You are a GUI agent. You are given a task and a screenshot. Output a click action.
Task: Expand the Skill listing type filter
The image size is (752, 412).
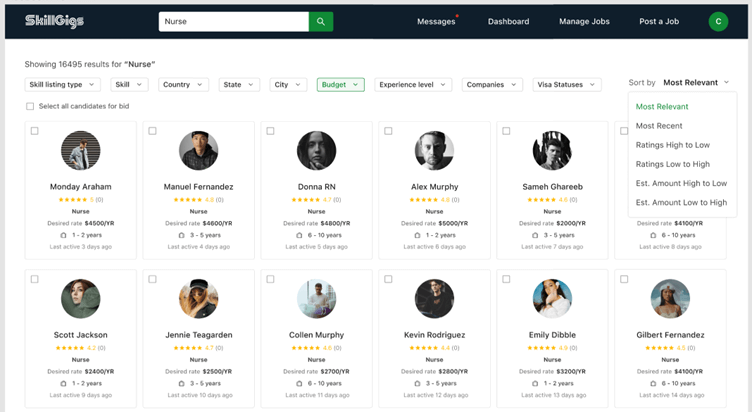(x=62, y=85)
